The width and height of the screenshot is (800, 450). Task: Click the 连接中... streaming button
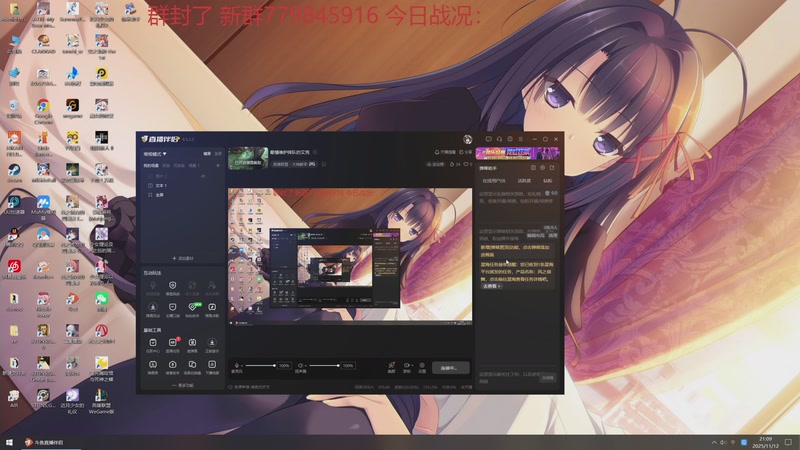pyautogui.click(x=451, y=367)
